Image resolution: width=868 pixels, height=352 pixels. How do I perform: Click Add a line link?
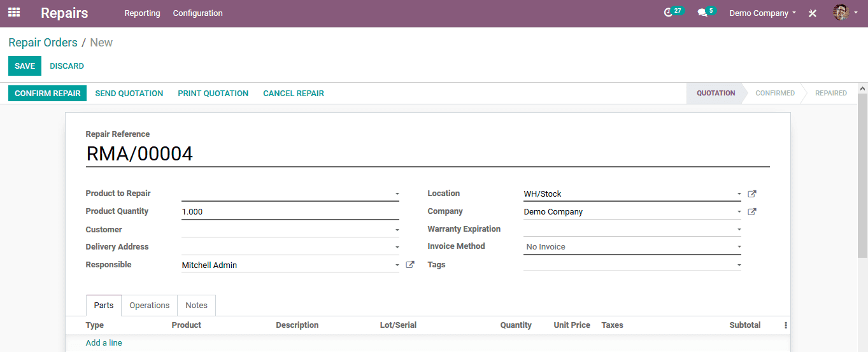[104, 343]
